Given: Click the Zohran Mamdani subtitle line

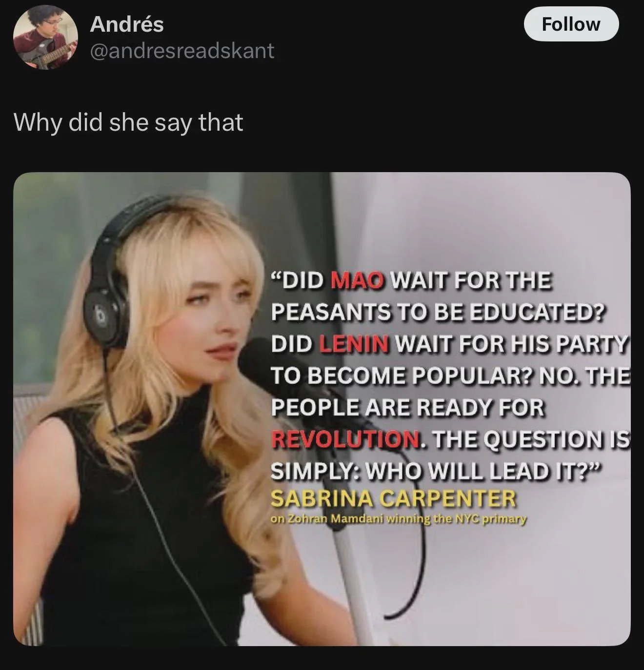Looking at the screenshot, I should [x=399, y=519].
